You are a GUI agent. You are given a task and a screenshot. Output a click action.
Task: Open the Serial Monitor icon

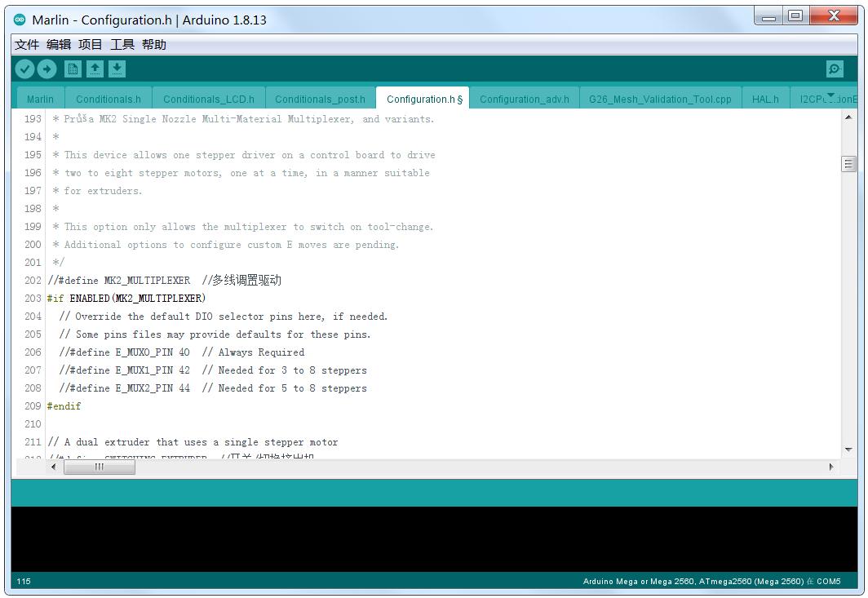point(835,69)
